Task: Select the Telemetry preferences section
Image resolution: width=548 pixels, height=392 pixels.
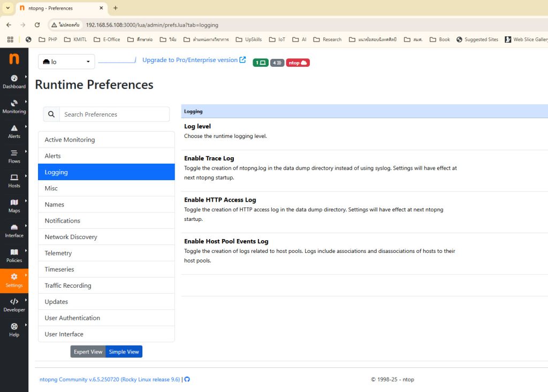Action: pyautogui.click(x=106, y=253)
